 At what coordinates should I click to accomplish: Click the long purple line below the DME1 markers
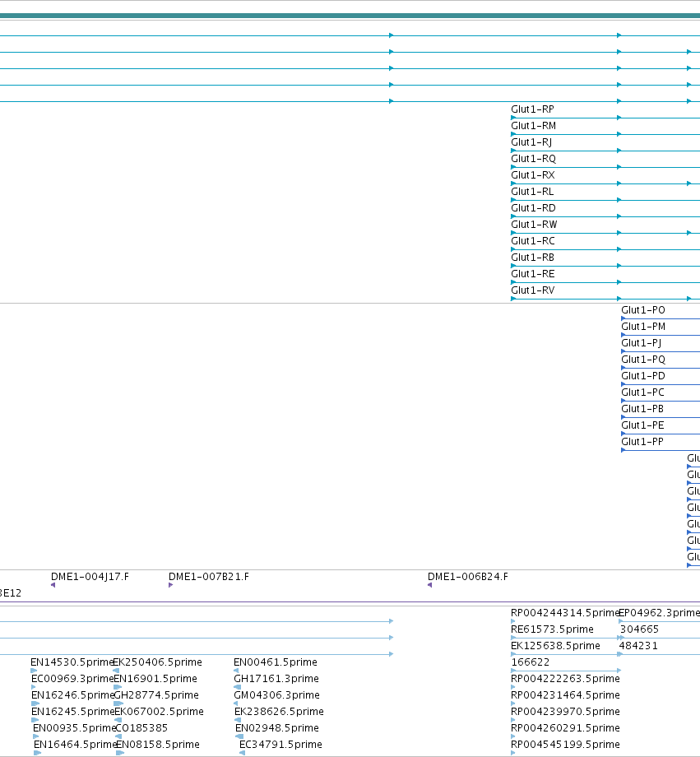click(350, 602)
